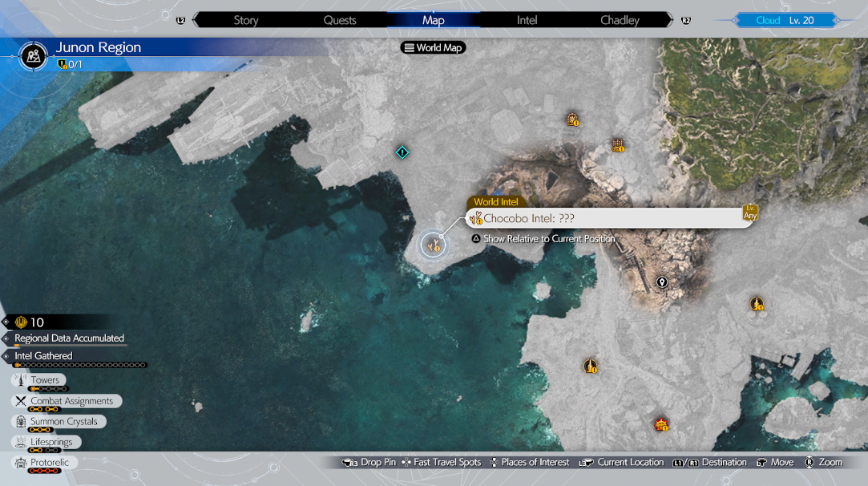
Task: Click Places of Interest hint
Action: [529, 462]
